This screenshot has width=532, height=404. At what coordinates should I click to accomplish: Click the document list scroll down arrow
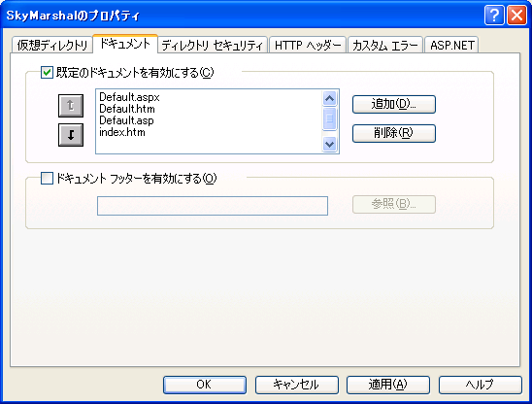(329, 145)
